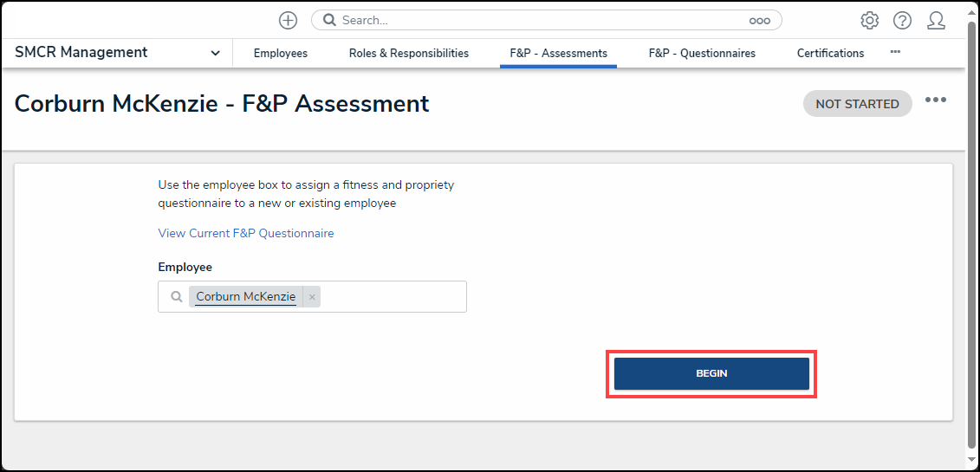
Task: Expand the SMCR Management dropdown
Action: tap(215, 54)
